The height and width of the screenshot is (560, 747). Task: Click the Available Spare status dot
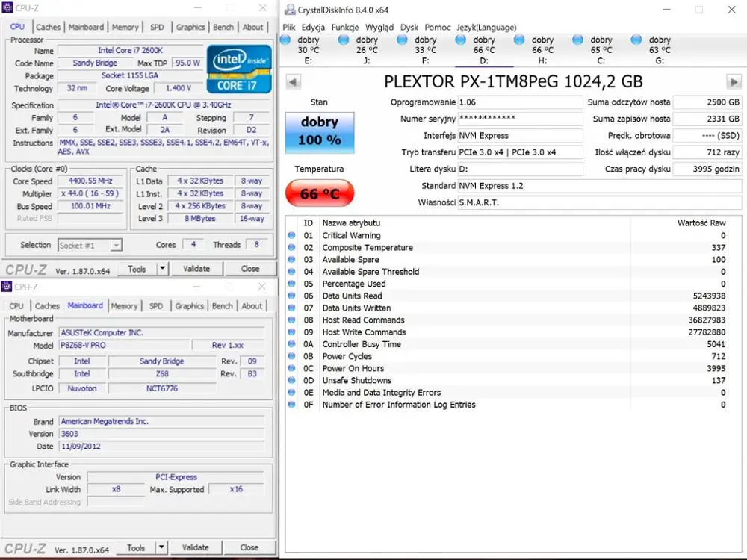tap(291, 260)
